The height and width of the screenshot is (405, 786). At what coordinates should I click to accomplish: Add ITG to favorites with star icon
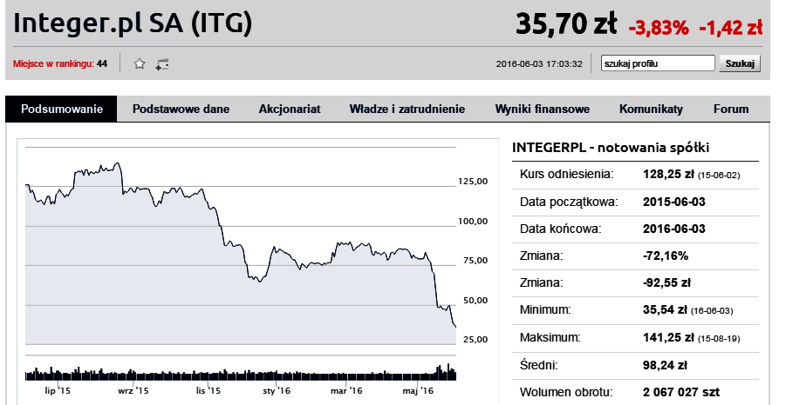pos(139,64)
